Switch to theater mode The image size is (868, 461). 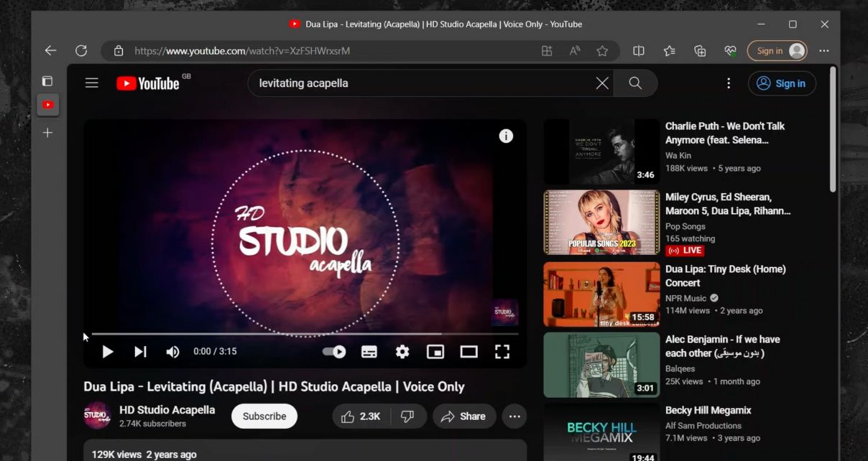(468, 351)
